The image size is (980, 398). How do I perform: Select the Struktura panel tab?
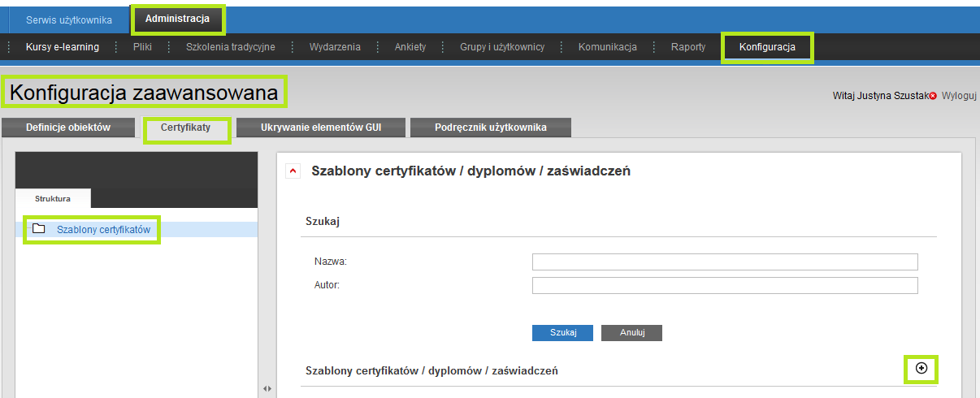(53, 198)
